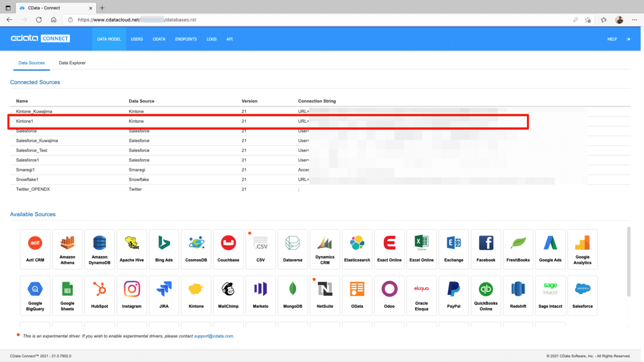Open the NetSuite source tile
This screenshot has width=644, height=362.
tap(325, 295)
